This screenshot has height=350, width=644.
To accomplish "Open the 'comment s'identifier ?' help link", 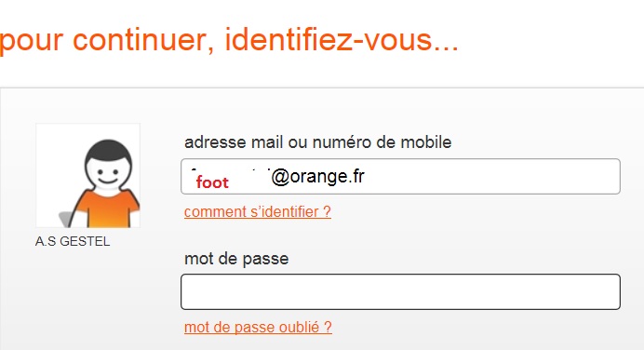I will tap(258, 212).
